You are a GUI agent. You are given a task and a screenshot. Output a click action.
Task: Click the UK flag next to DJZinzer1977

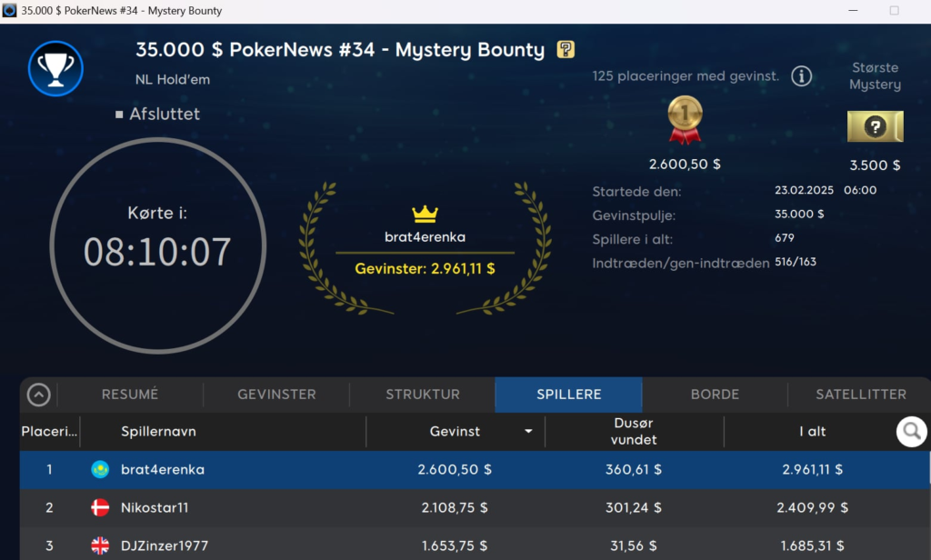[x=100, y=545]
